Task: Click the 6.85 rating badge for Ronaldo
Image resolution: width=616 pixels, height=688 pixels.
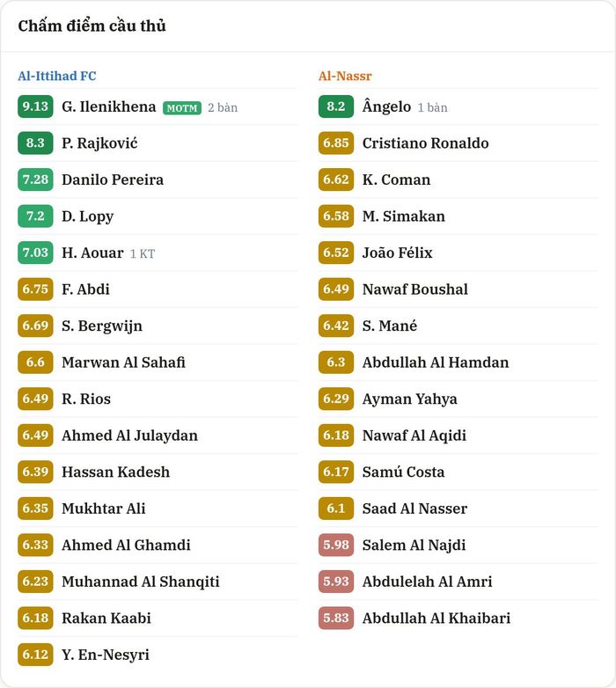Action: tap(336, 143)
